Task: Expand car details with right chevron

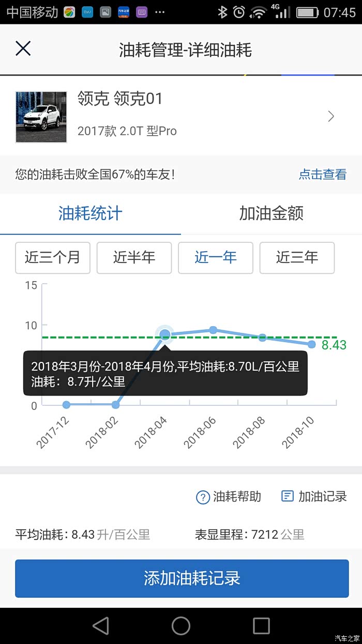Action: pos(331,116)
